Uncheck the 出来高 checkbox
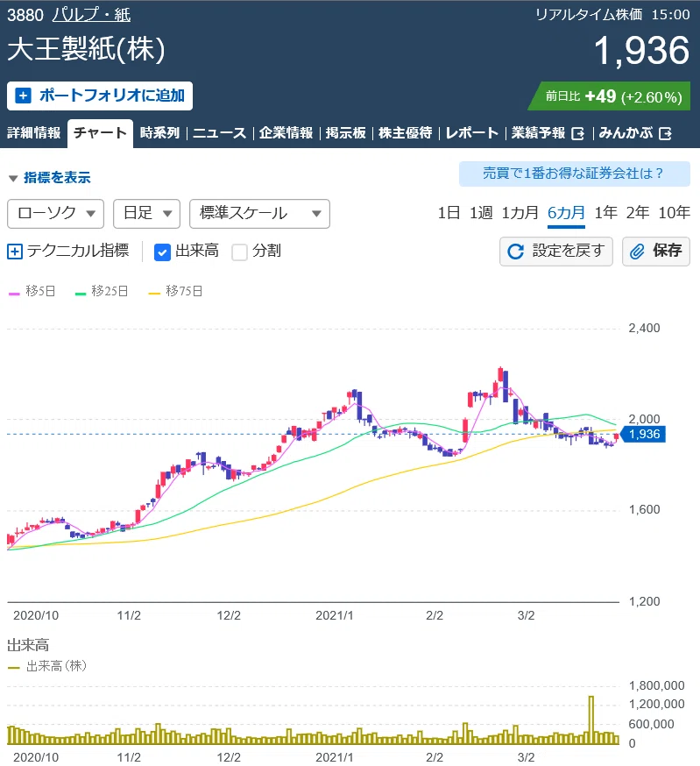700x766 pixels. click(x=162, y=252)
